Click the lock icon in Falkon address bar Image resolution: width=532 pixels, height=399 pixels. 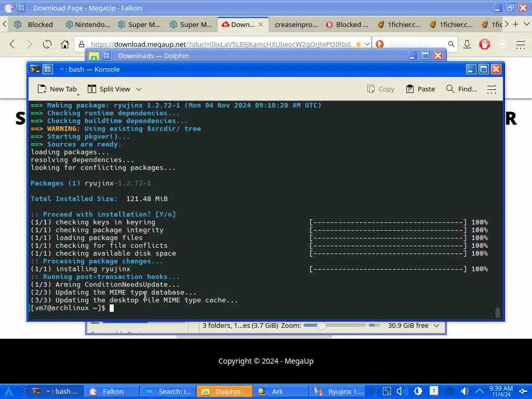tap(82, 44)
